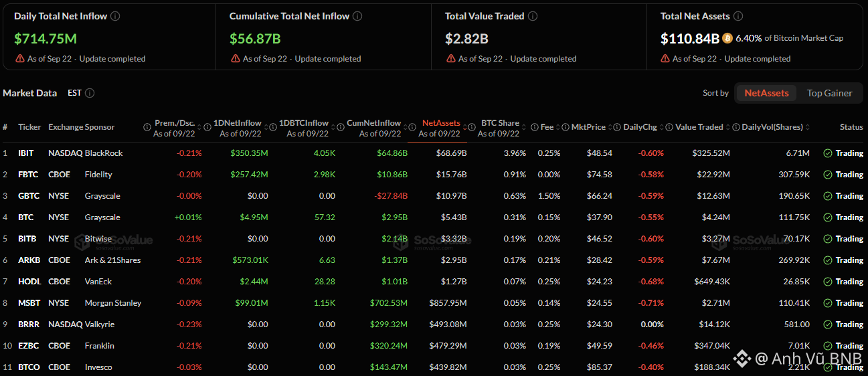
Task: Click info icon beside Daily Total Net Inflow
Action: [x=115, y=16]
